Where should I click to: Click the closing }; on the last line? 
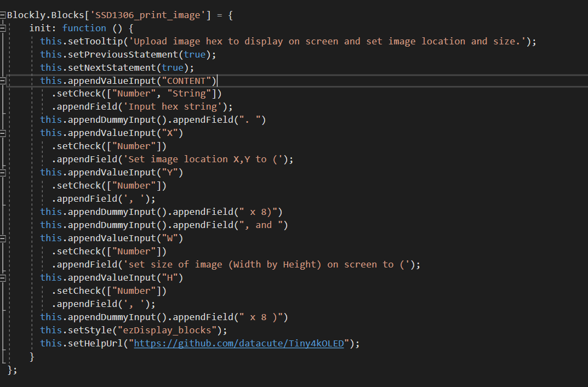coord(13,370)
